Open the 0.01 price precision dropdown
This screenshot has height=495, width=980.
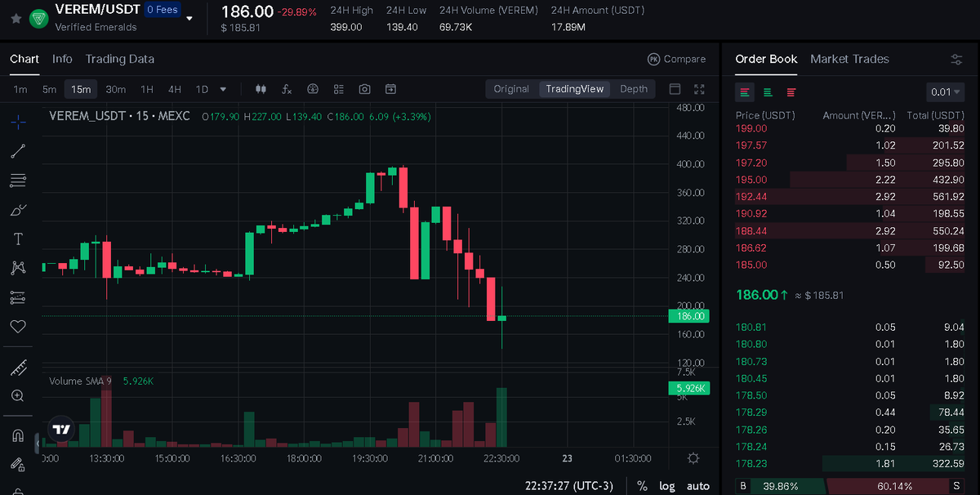(x=946, y=92)
